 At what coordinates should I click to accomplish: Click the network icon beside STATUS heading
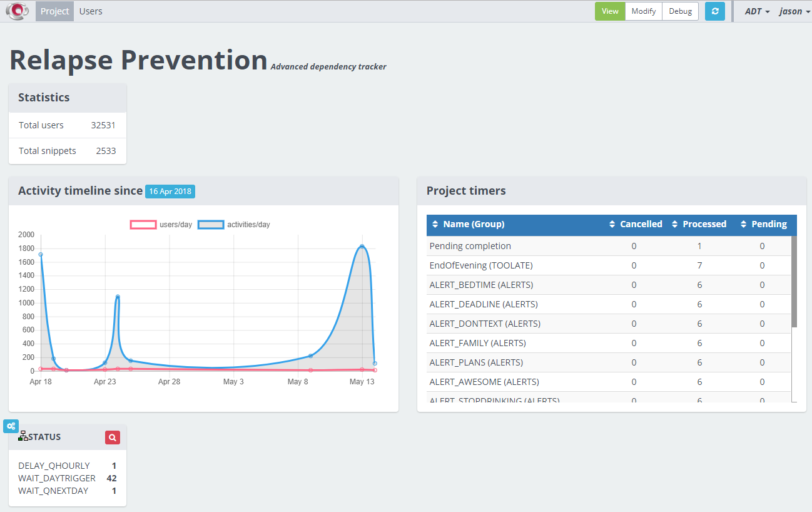(23, 436)
